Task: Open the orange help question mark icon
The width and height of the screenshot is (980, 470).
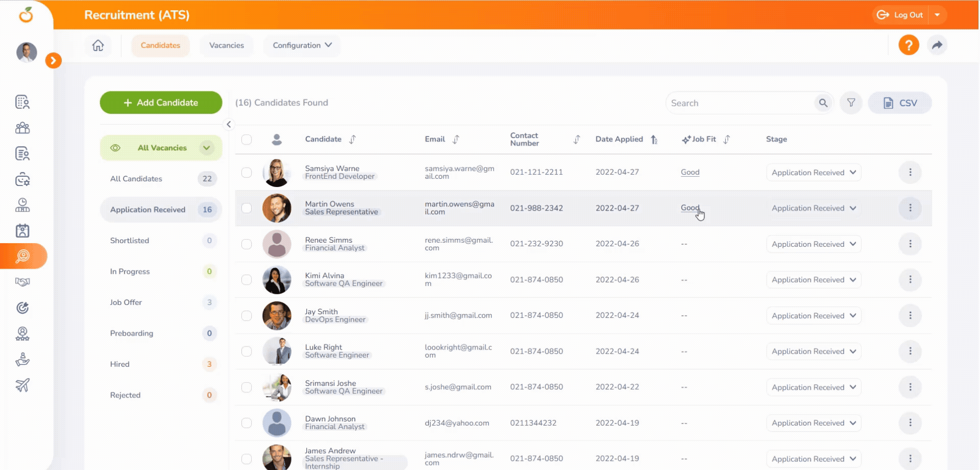Action: (909, 45)
